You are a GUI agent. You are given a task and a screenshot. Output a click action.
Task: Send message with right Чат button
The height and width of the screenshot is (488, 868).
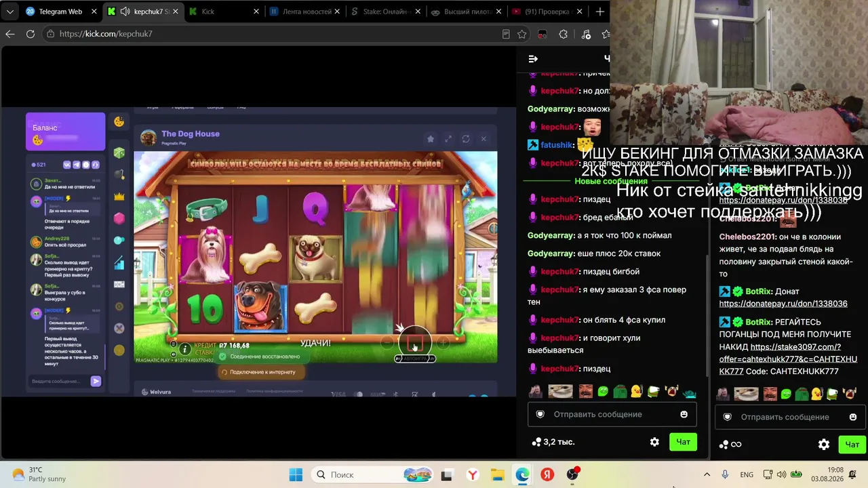852,445
